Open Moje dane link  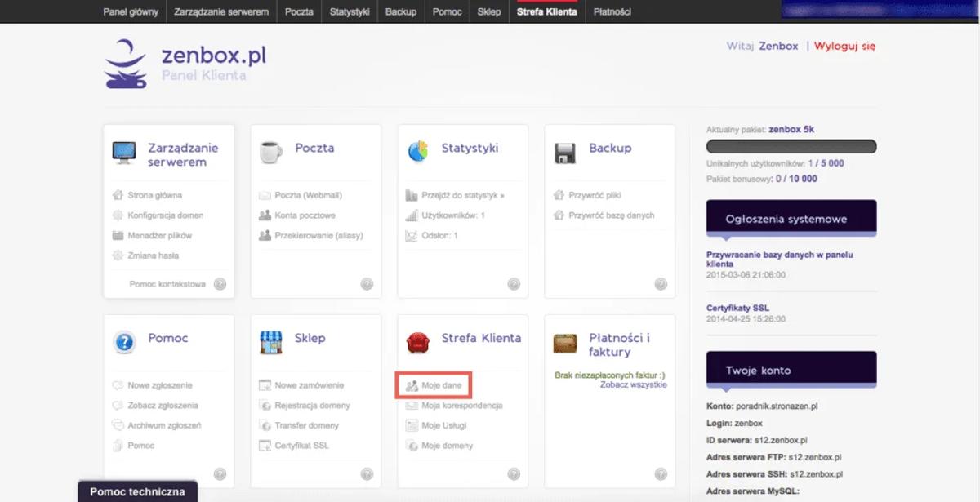(442, 385)
